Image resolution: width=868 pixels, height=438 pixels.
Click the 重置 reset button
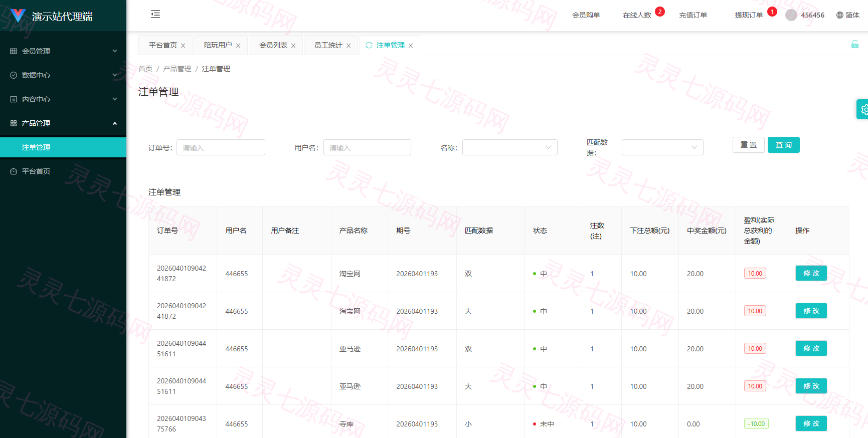click(749, 145)
